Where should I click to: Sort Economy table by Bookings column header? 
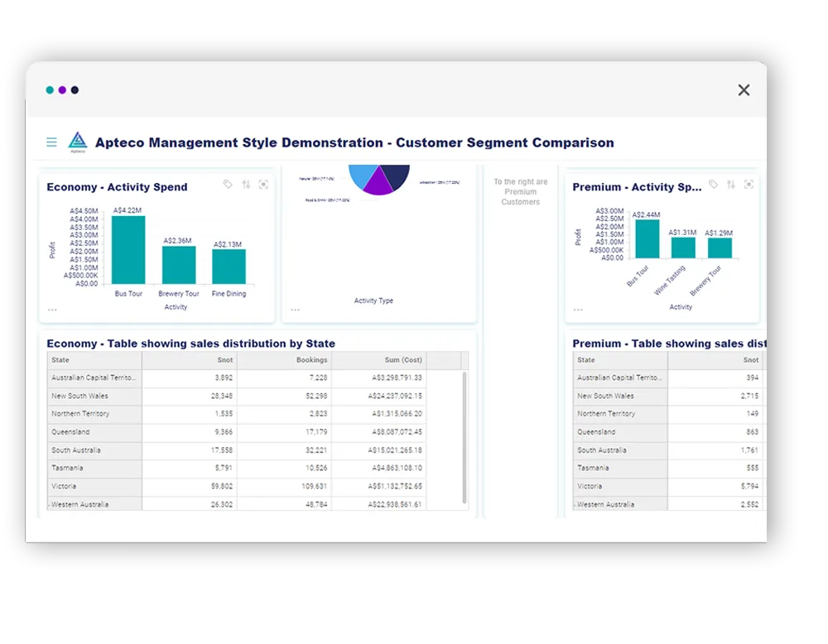click(x=285, y=360)
